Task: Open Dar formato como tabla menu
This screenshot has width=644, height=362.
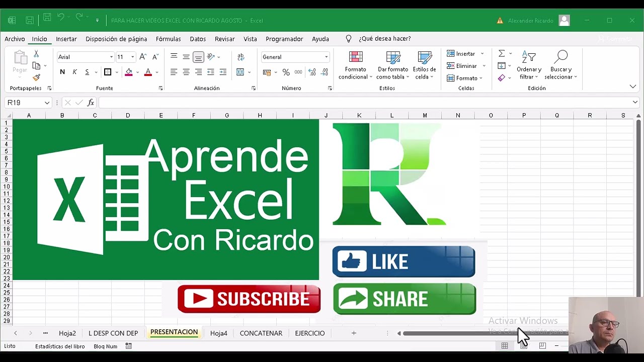Action: coord(393,65)
